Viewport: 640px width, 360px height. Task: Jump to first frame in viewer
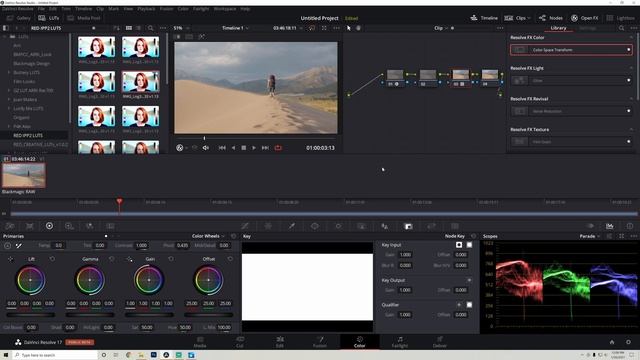click(222, 148)
